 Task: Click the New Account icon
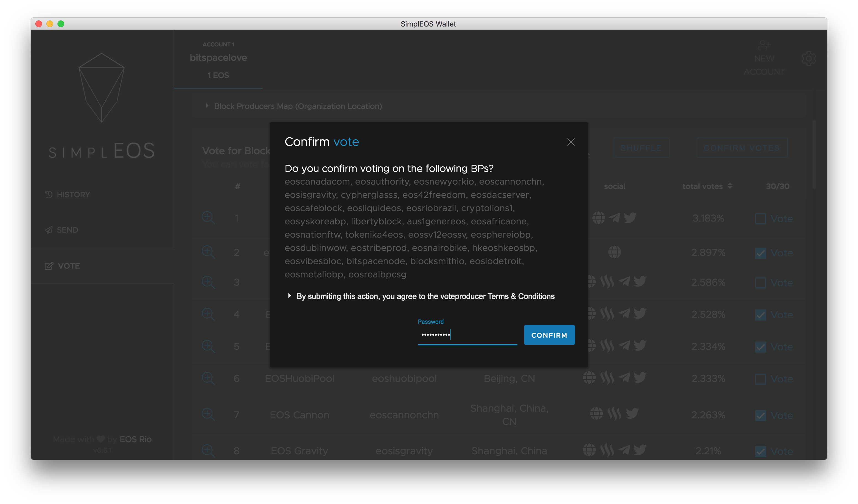(764, 45)
